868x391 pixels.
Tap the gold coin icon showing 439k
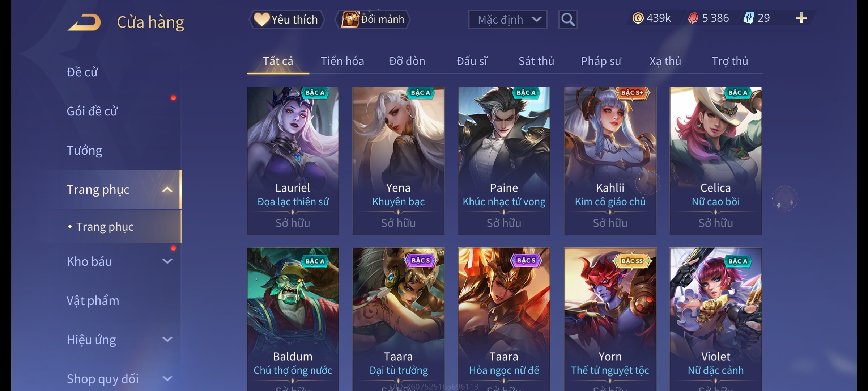point(638,18)
